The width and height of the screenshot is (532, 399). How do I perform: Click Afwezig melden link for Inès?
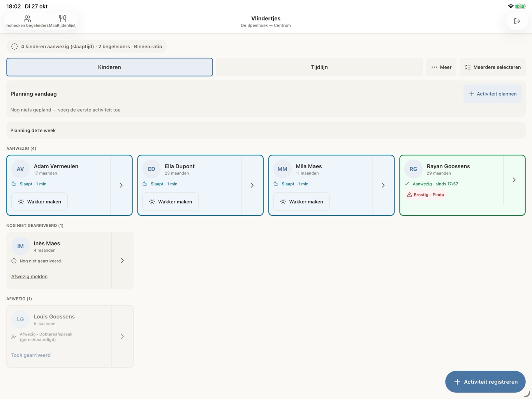[x=29, y=277]
